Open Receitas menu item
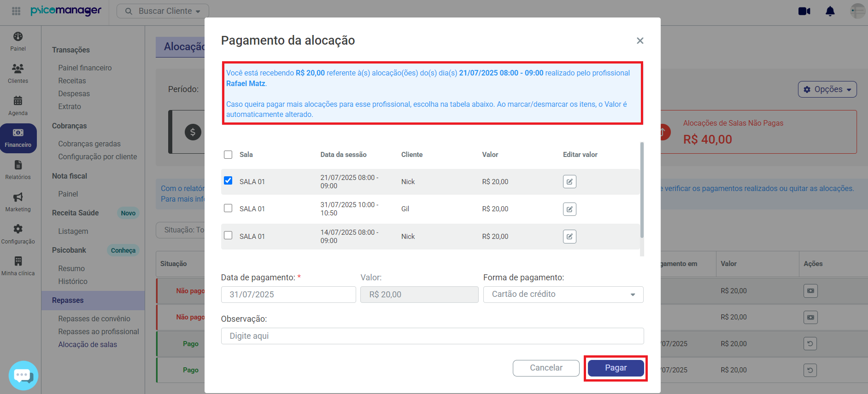The height and width of the screenshot is (394, 868). pyautogui.click(x=72, y=81)
